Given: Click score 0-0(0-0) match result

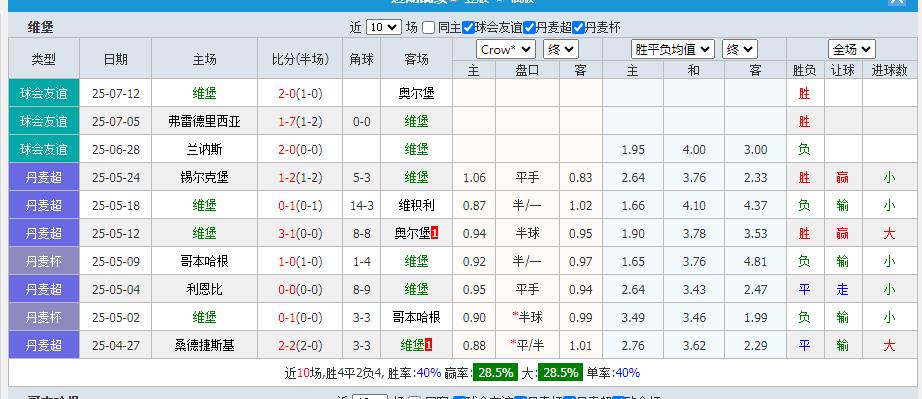Looking at the screenshot, I should click(300, 289).
